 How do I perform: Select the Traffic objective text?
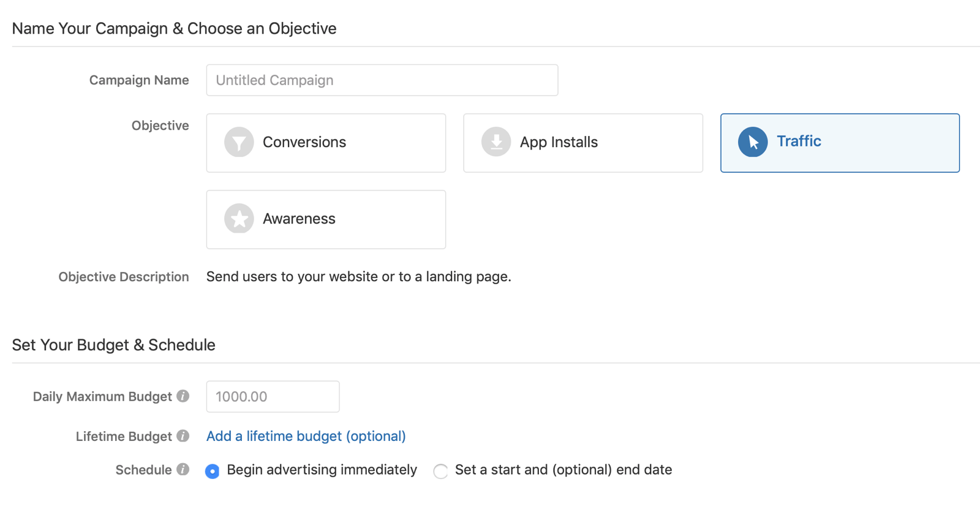799,141
